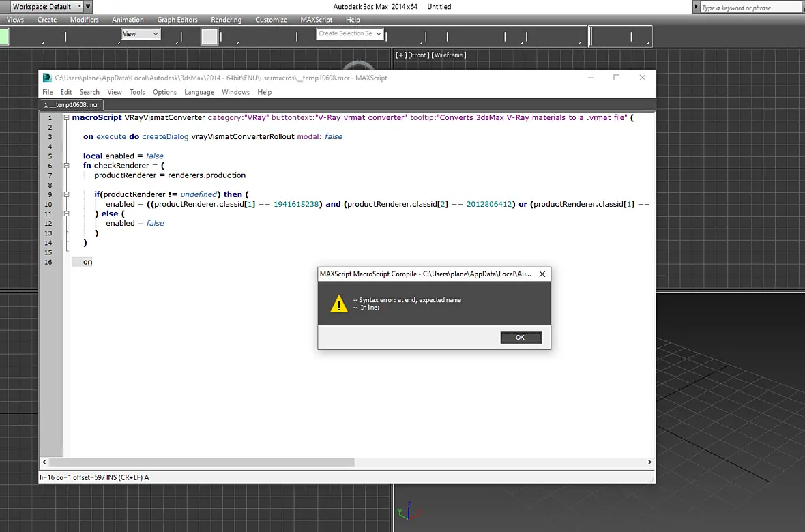Viewport: 805px width, 532px height.
Task: Open the MAXScript menu in 3ds Max
Action: 317,20
